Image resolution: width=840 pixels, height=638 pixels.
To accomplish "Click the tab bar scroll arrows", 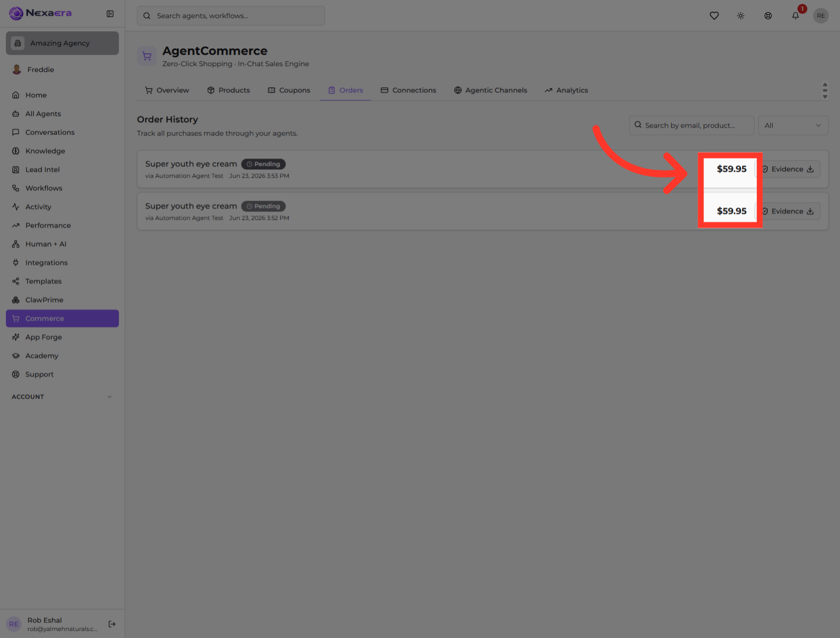I will pos(825,91).
